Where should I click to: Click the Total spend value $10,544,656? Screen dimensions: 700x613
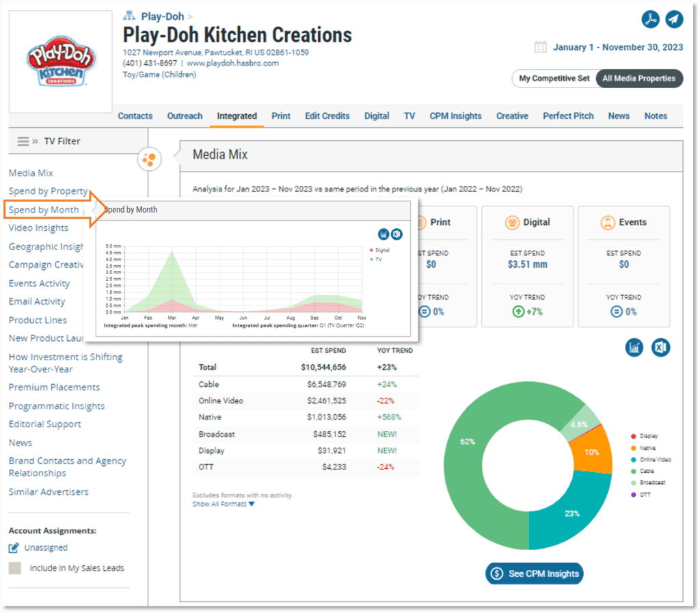pyautogui.click(x=323, y=367)
